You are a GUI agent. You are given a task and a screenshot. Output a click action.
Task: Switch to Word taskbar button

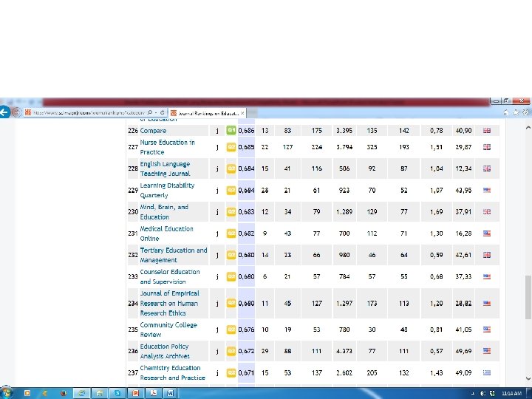171,393
